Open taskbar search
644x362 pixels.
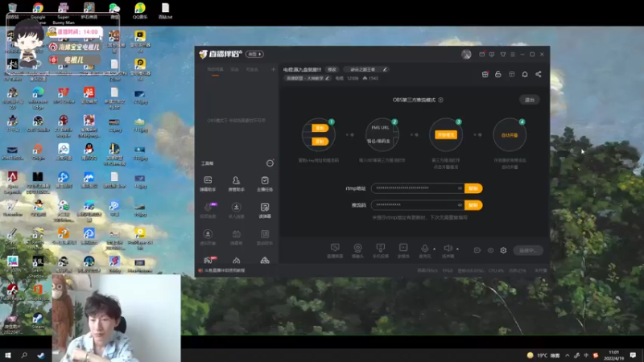pos(24,355)
